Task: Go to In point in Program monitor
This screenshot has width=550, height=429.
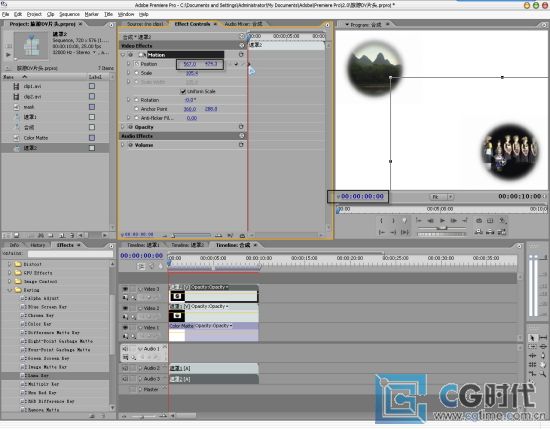Action: click(x=382, y=232)
